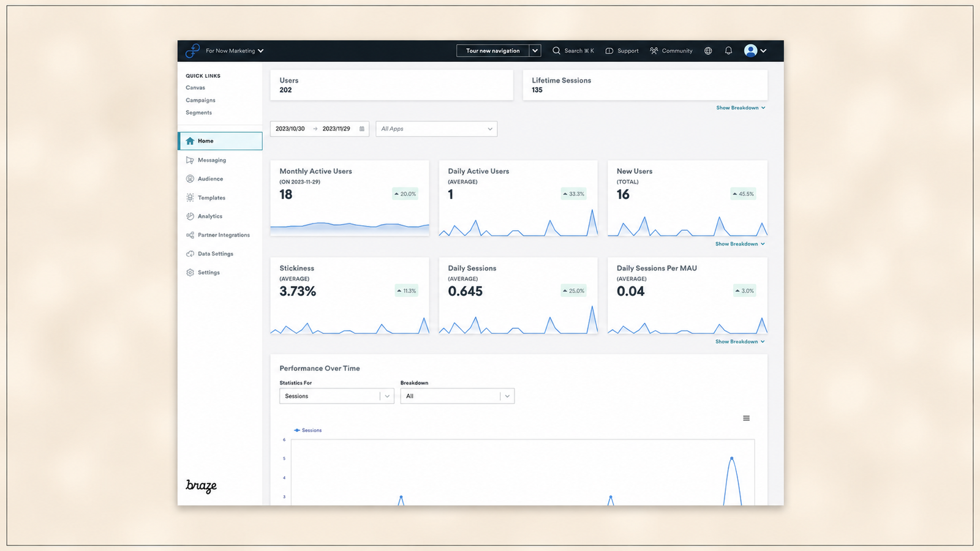Click the 33.3% change badge

pyautogui.click(x=574, y=194)
